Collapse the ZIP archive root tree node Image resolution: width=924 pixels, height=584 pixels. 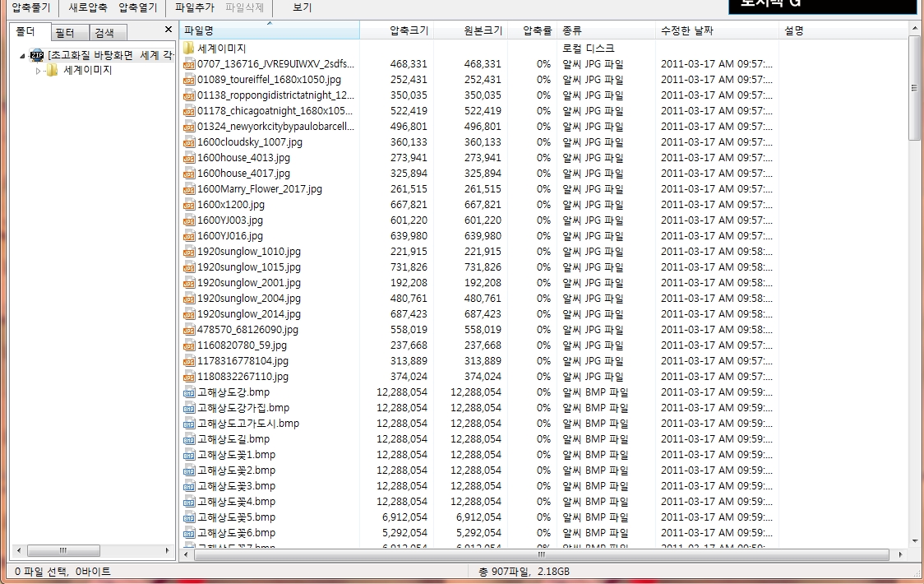point(22,55)
